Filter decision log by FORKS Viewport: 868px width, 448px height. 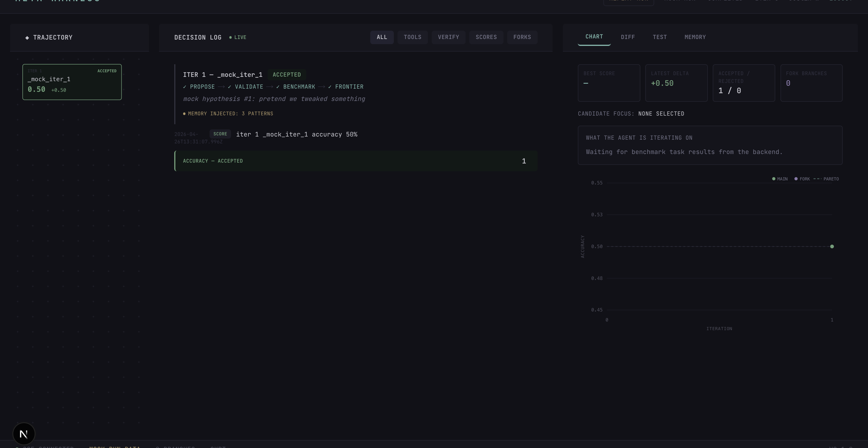[522, 37]
